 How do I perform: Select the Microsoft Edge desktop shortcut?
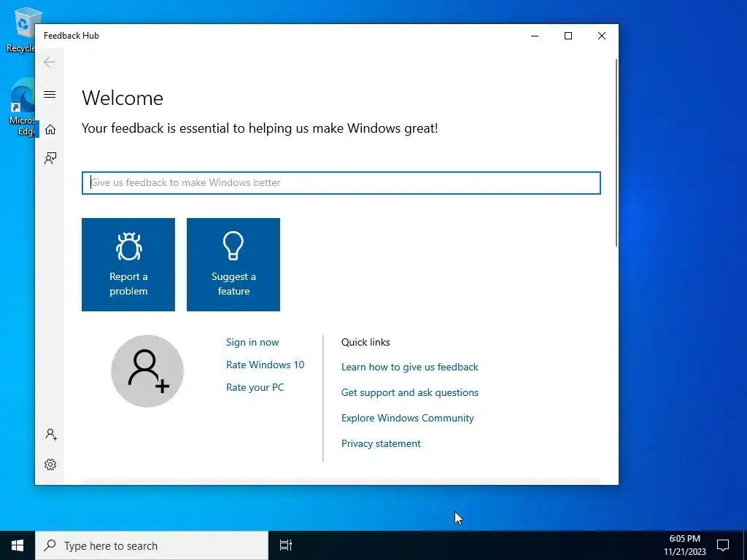tap(21, 108)
